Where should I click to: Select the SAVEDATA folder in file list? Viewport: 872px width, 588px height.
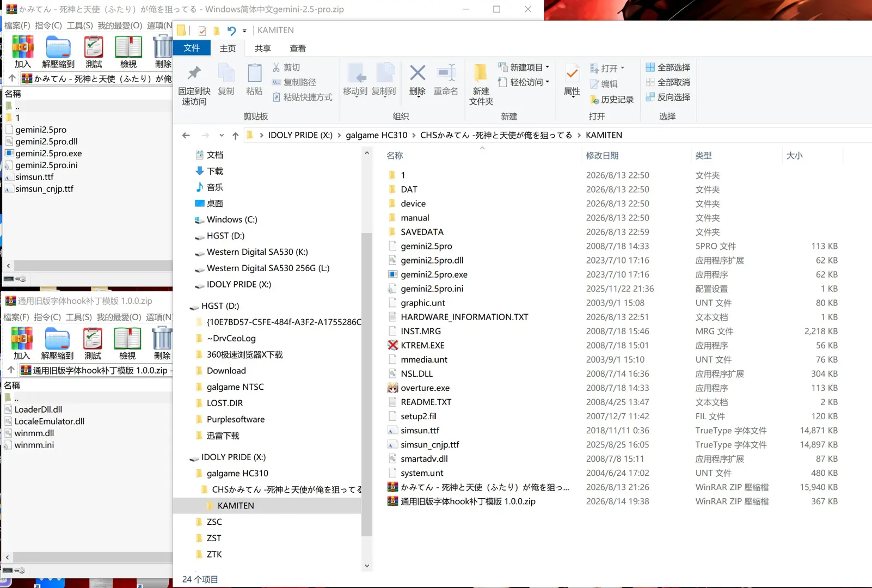(422, 232)
